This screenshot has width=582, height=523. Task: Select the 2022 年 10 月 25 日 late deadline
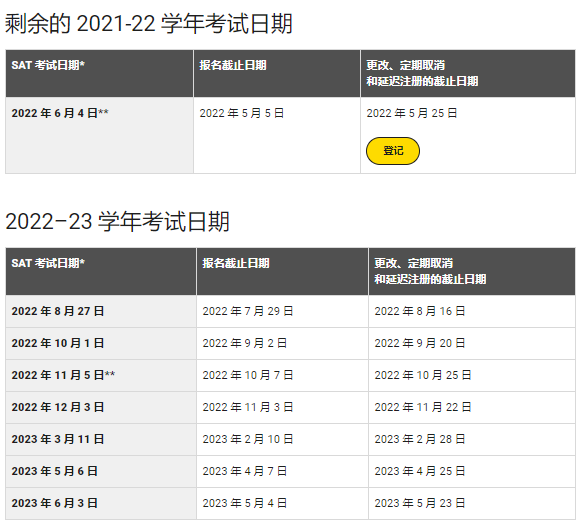[x=423, y=375]
